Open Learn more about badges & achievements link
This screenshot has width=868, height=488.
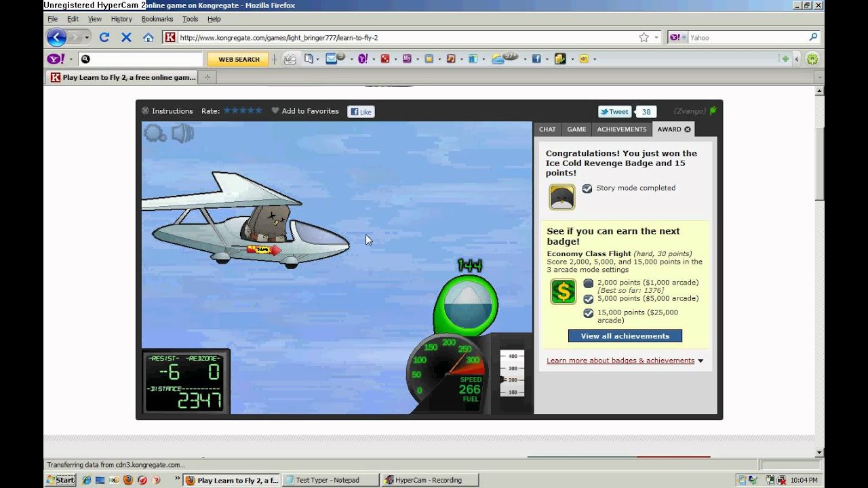pos(620,361)
